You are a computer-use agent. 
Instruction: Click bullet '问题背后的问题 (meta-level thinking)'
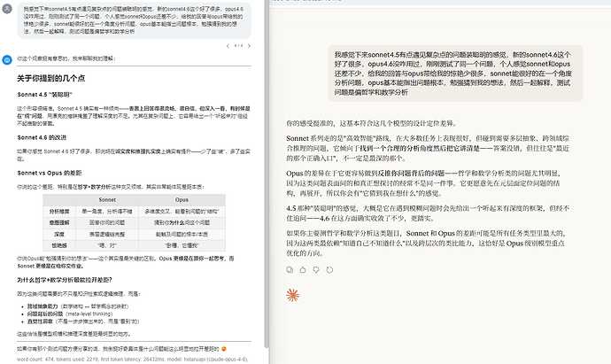pyautogui.click(x=70, y=314)
